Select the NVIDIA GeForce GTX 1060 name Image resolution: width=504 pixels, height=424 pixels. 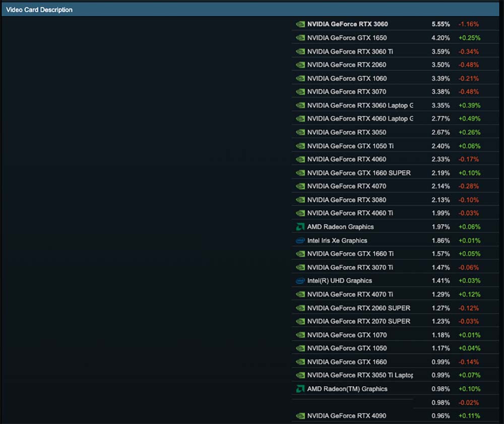click(x=347, y=79)
